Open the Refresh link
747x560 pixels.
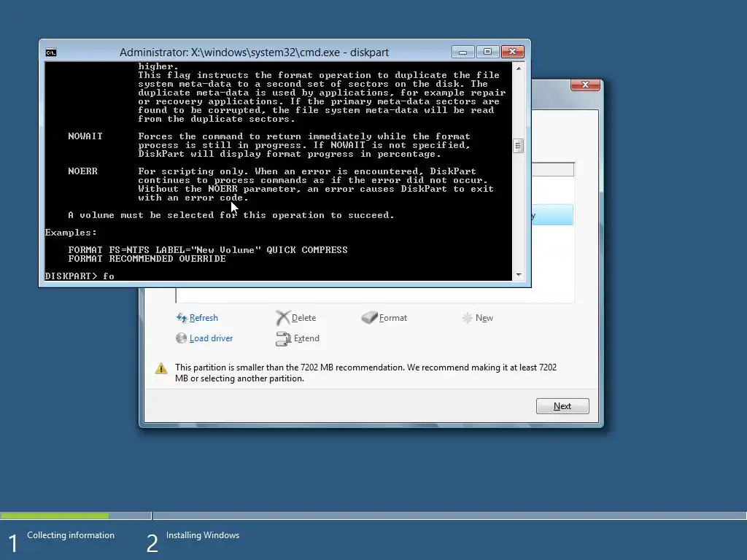(204, 318)
